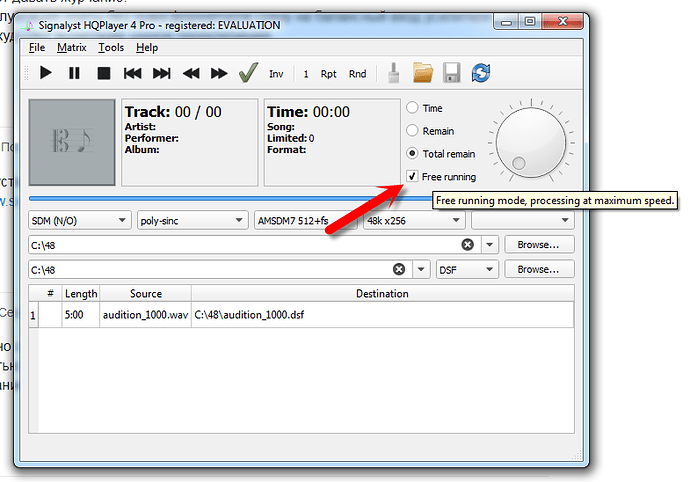Close the HQPlayer window

(563, 21)
